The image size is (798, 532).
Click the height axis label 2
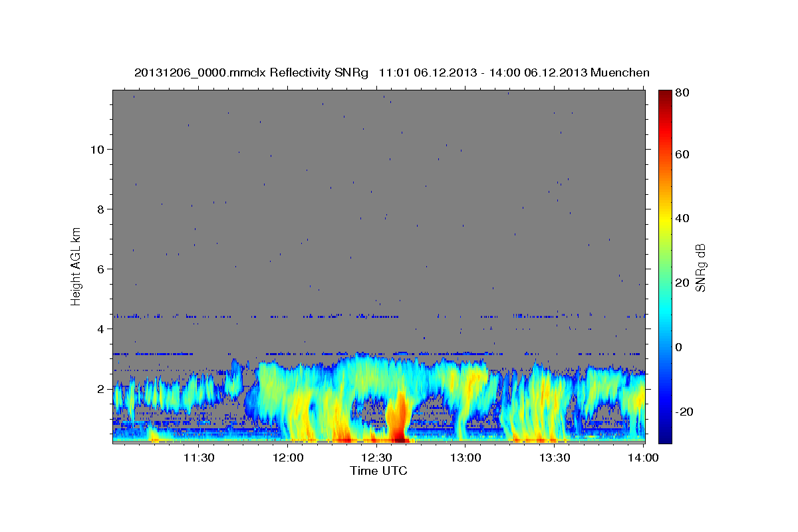point(100,388)
